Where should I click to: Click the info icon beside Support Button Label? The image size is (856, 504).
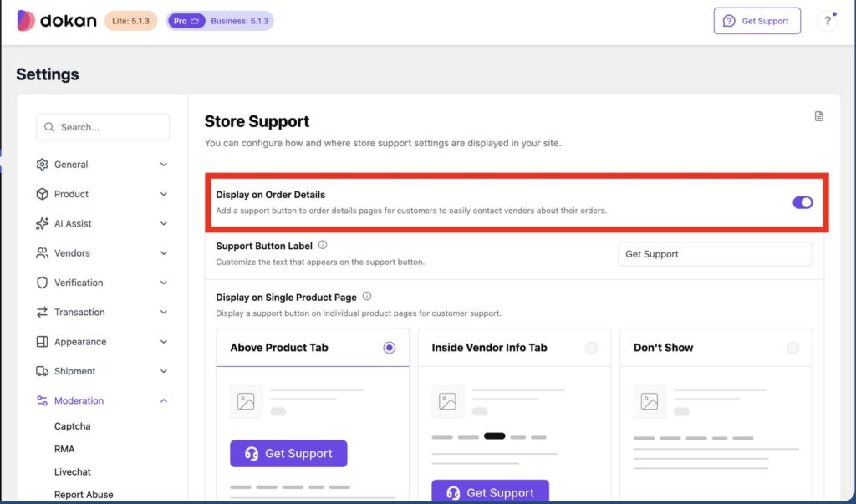pyautogui.click(x=323, y=245)
